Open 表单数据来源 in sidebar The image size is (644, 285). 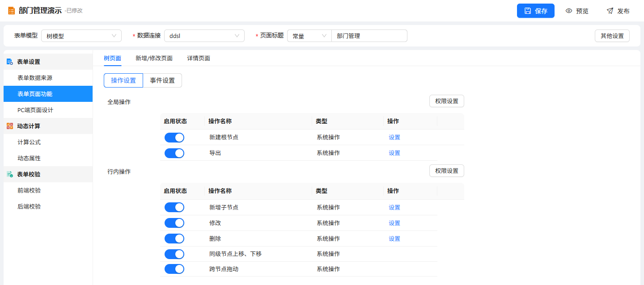click(48, 78)
